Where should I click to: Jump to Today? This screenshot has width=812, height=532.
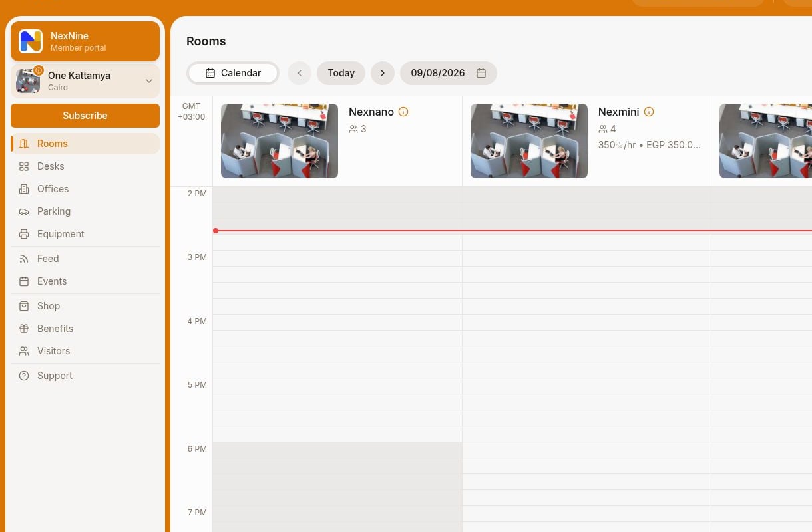(341, 73)
